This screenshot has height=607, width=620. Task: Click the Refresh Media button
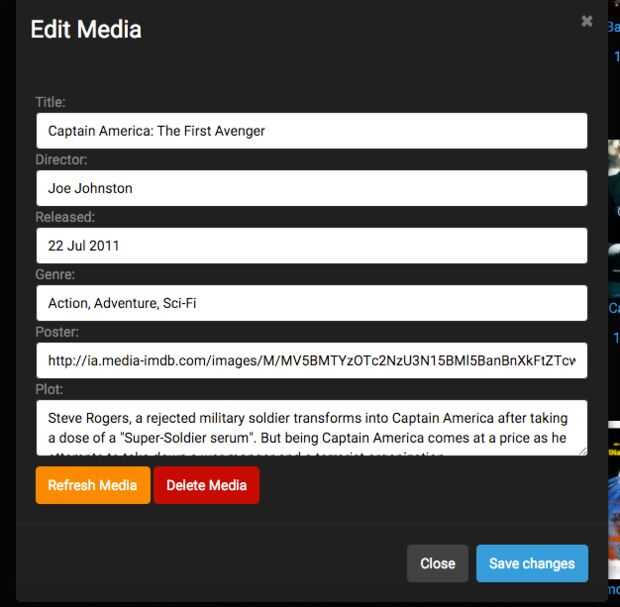pyautogui.click(x=93, y=485)
